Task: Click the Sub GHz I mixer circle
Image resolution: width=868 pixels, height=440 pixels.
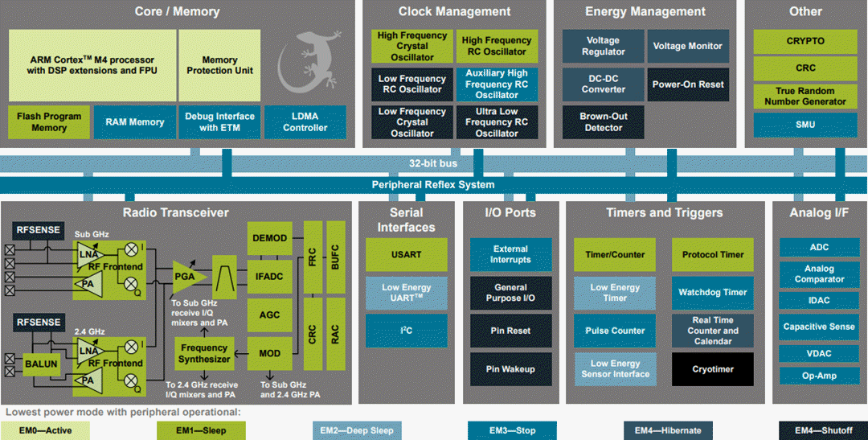Action: tap(130, 249)
